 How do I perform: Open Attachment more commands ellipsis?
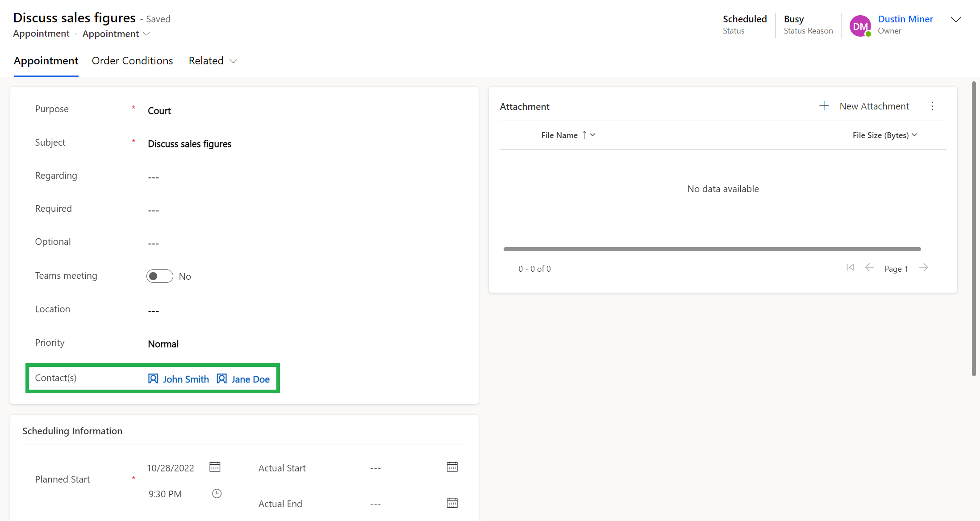[932, 106]
